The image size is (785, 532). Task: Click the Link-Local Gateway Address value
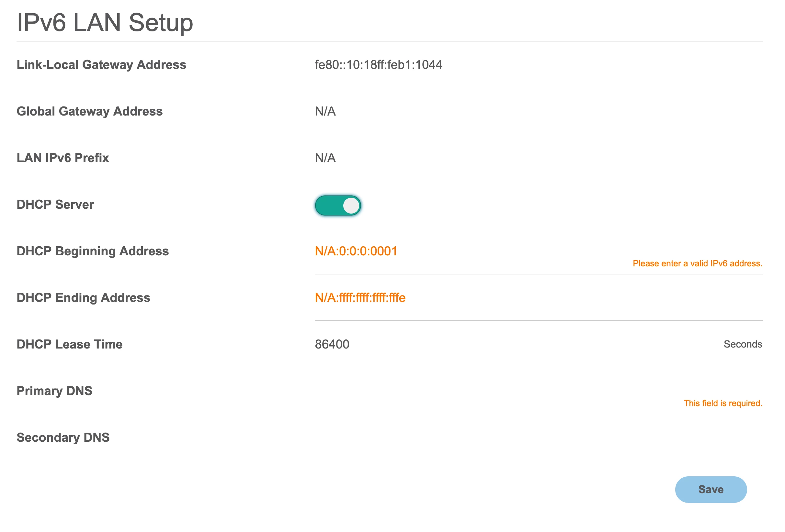tap(378, 65)
